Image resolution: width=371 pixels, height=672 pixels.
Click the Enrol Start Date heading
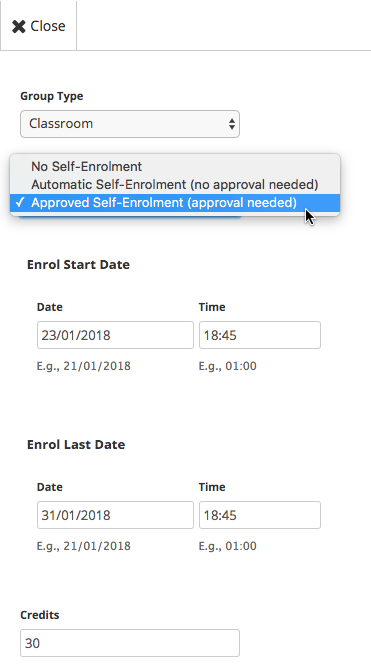78,264
